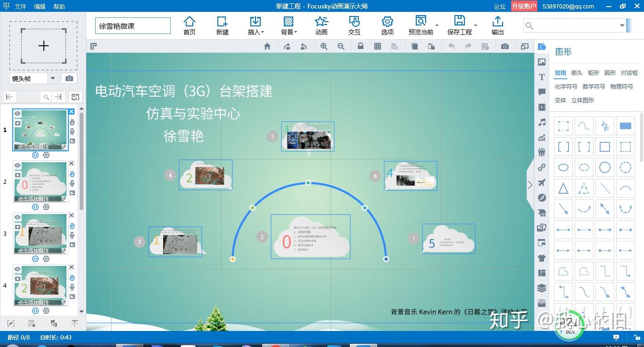The image size is (644, 347).
Task: Toggle the lock icon in the toolbar
Action: [x=361, y=46]
